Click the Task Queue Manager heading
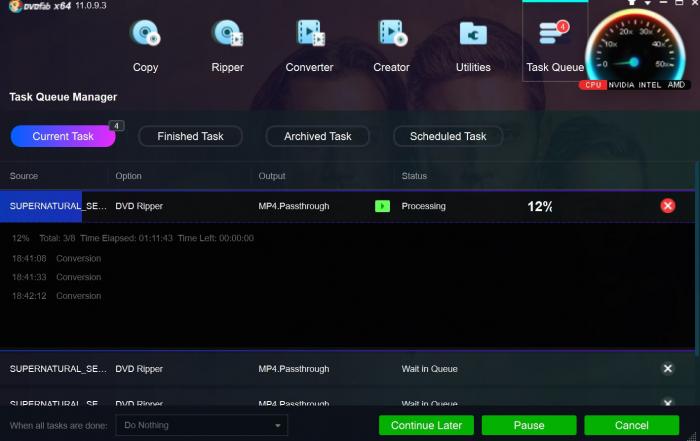This screenshot has height=441, width=700. coord(63,97)
